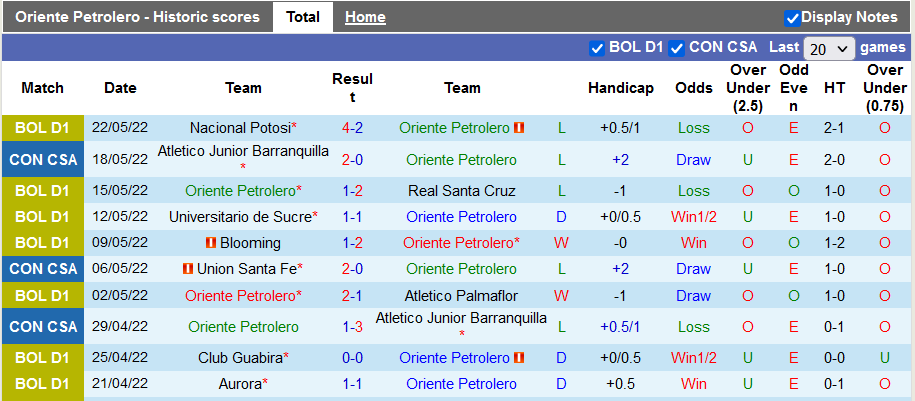This screenshot has width=915, height=401.
Task: Click red card icon in 25/04/22 match row
Action: [519, 358]
